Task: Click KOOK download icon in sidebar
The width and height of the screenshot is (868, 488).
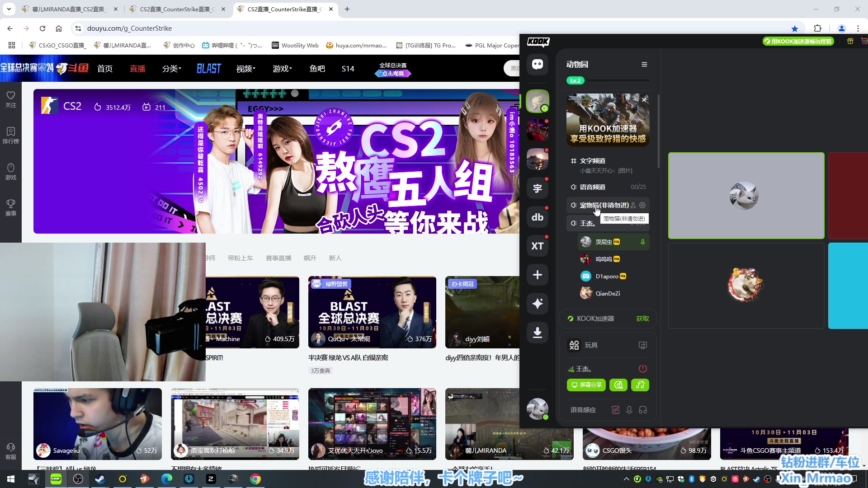Action: pyautogui.click(x=538, y=333)
